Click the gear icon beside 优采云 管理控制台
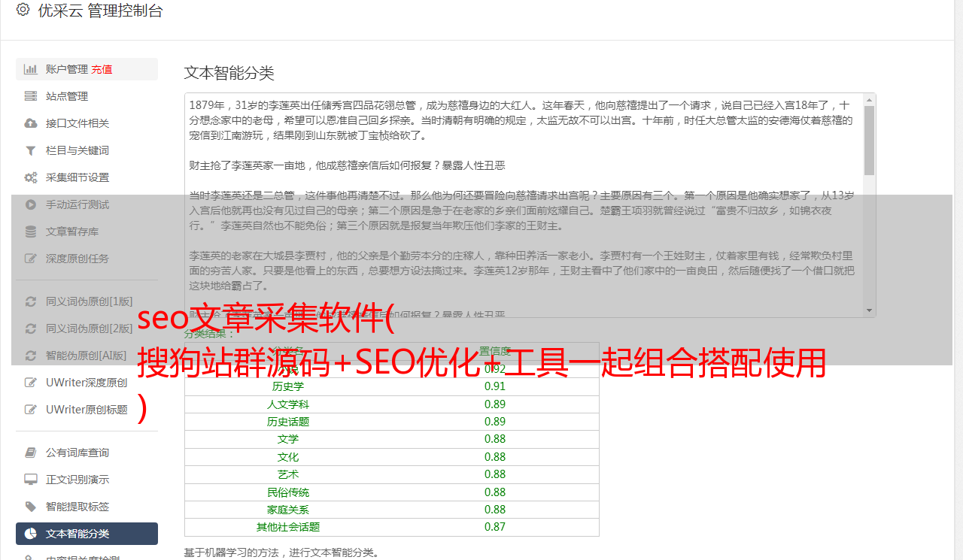The width and height of the screenshot is (963, 560). tap(23, 10)
